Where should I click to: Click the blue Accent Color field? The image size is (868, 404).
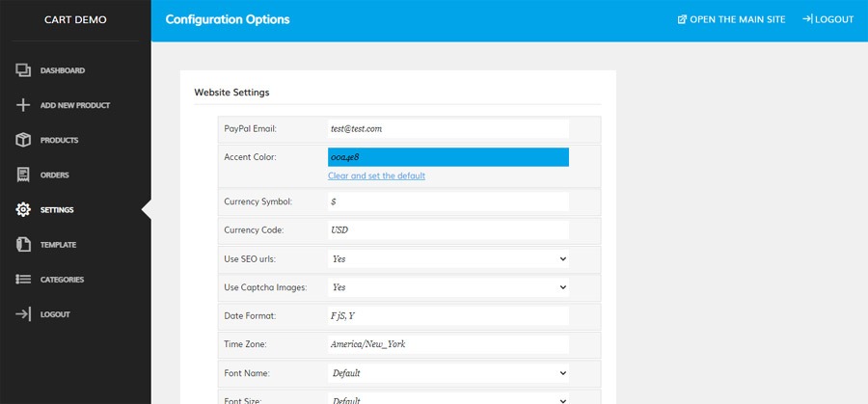click(448, 157)
